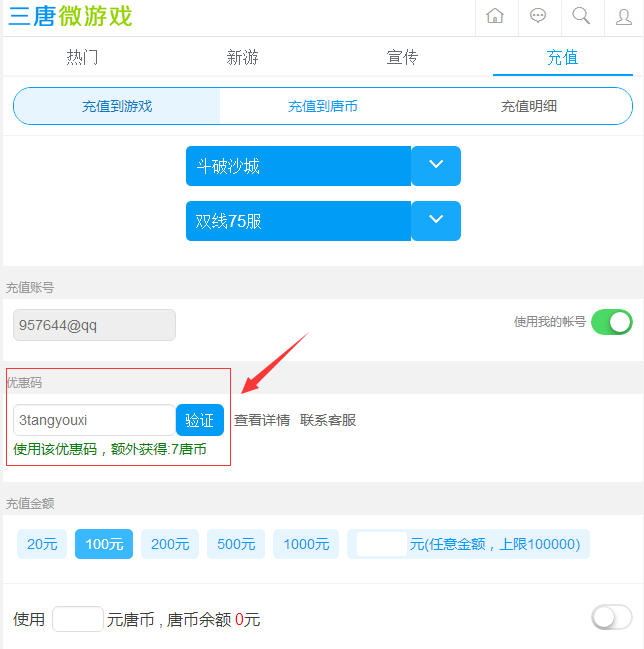Select the 充值 tab
644x649 pixels.
tap(562, 57)
